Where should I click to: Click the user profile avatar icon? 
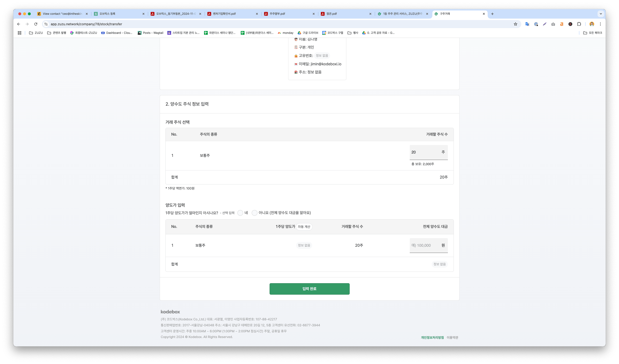592,24
